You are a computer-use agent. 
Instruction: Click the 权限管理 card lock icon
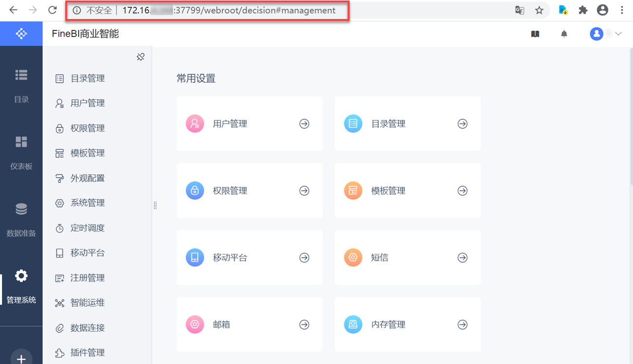tap(195, 190)
